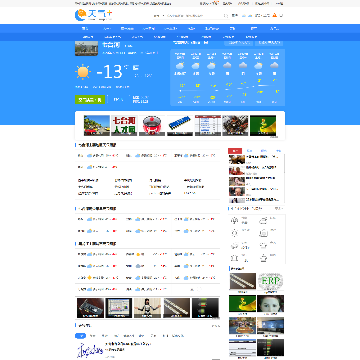Open golden snake thumbnail in top ad row
This screenshot has width=360, height=360.
pos(263,125)
